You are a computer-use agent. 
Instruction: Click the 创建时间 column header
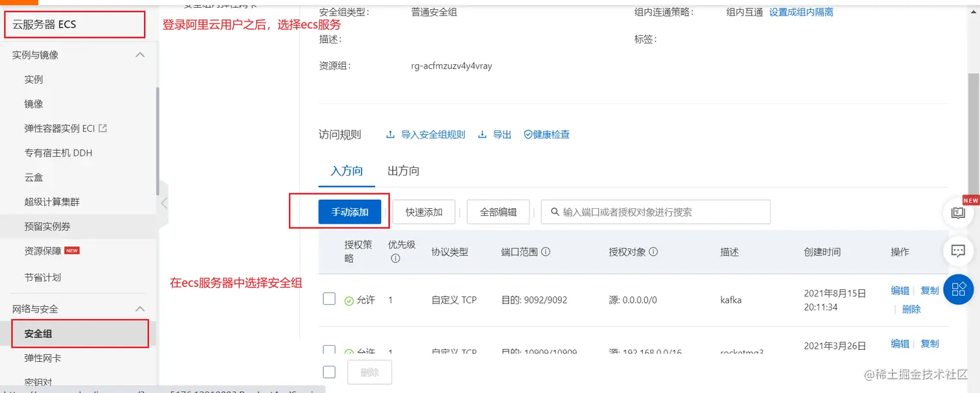(822, 252)
